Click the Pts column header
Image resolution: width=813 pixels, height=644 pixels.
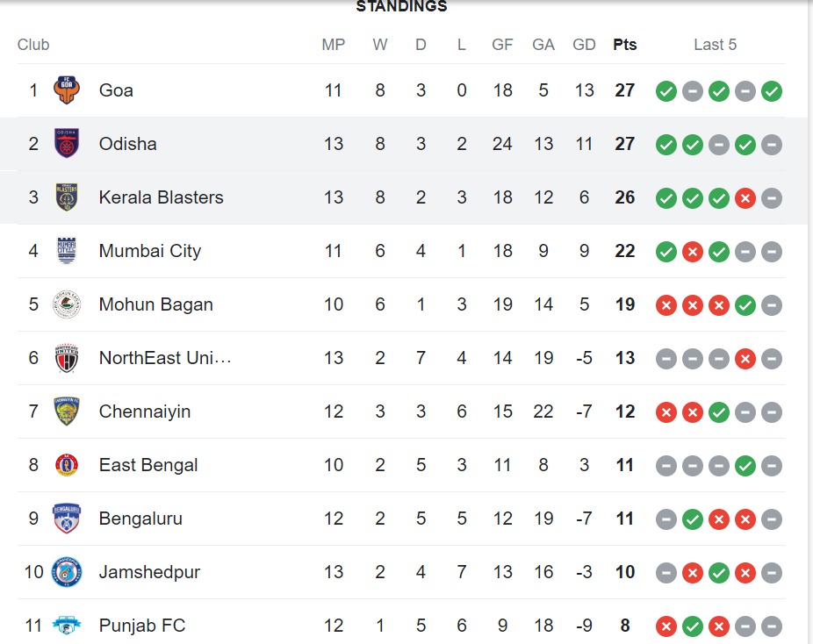(x=625, y=45)
